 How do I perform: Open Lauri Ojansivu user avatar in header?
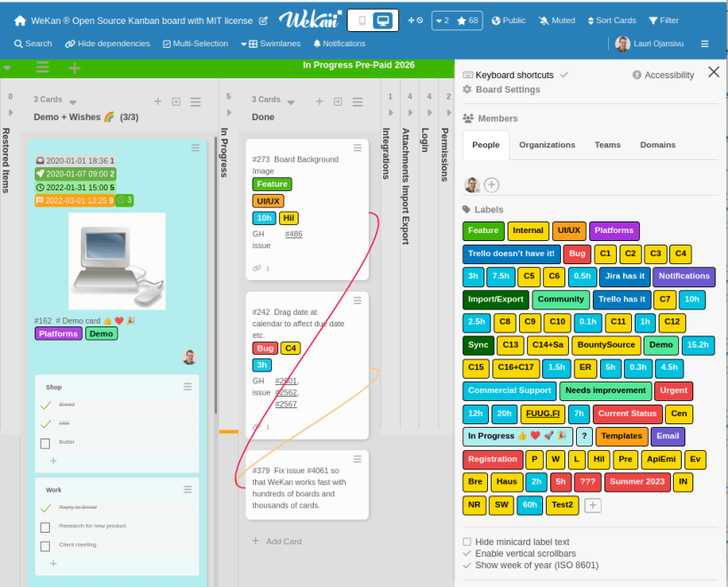pyautogui.click(x=622, y=44)
